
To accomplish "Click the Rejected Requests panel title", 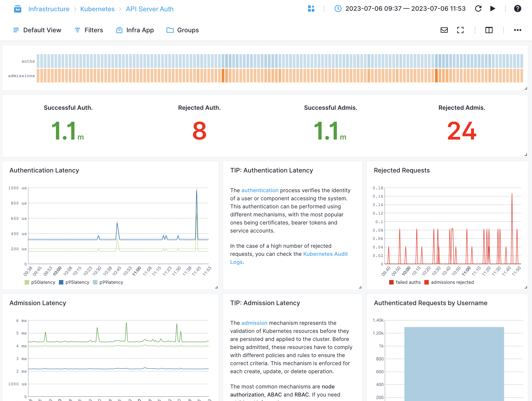I will click(x=402, y=170).
